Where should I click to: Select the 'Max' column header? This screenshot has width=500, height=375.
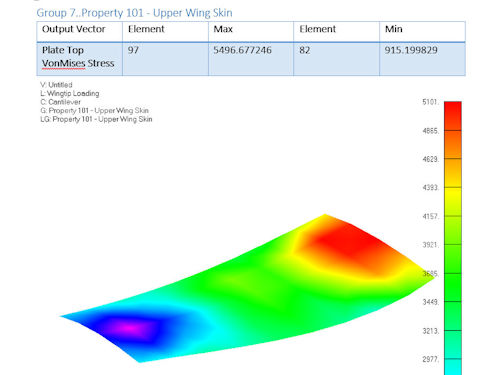251,32
